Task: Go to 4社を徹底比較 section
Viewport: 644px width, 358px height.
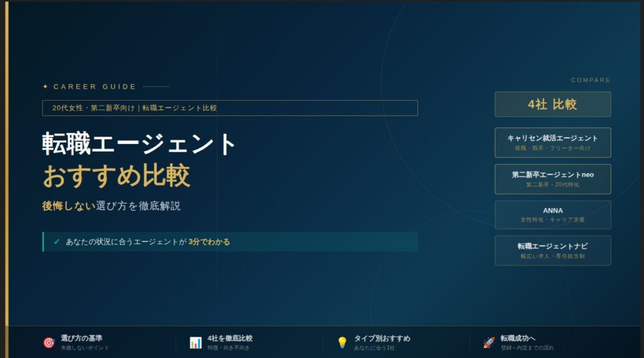Action: tap(230, 338)
